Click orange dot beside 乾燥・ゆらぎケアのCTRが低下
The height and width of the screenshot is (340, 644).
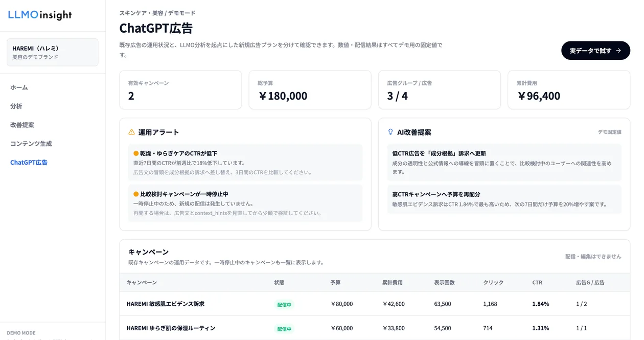point(136,153)
